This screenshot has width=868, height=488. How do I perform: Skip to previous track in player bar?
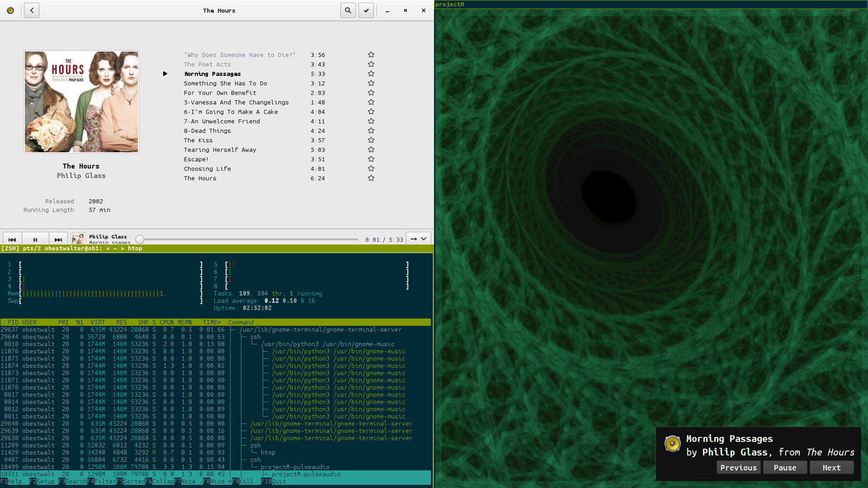pyautogui.click(x=12, y=239)
